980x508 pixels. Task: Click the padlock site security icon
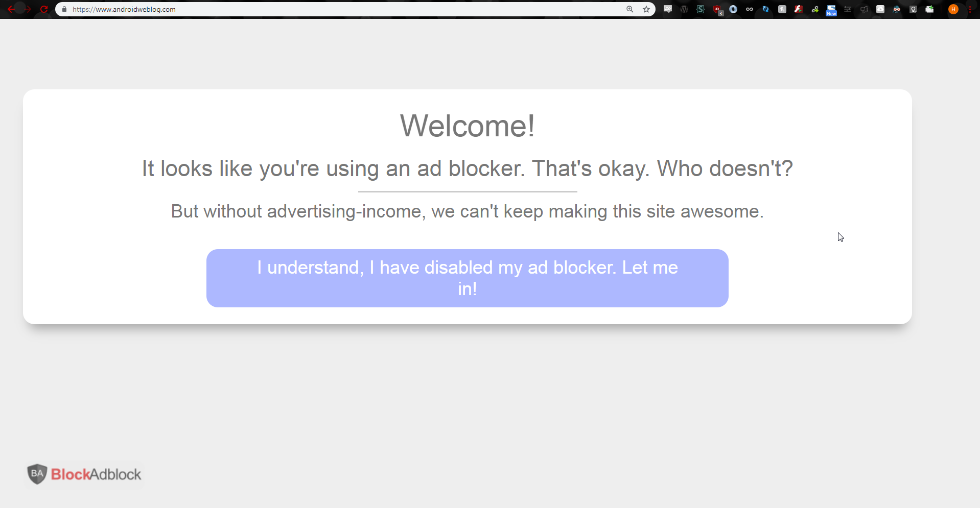point(64,9)
